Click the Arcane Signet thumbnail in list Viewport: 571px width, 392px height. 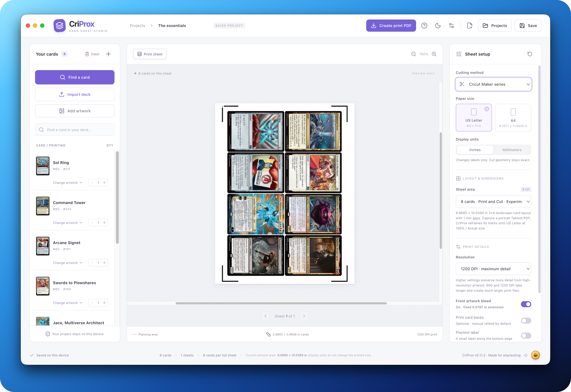(43, 246)
